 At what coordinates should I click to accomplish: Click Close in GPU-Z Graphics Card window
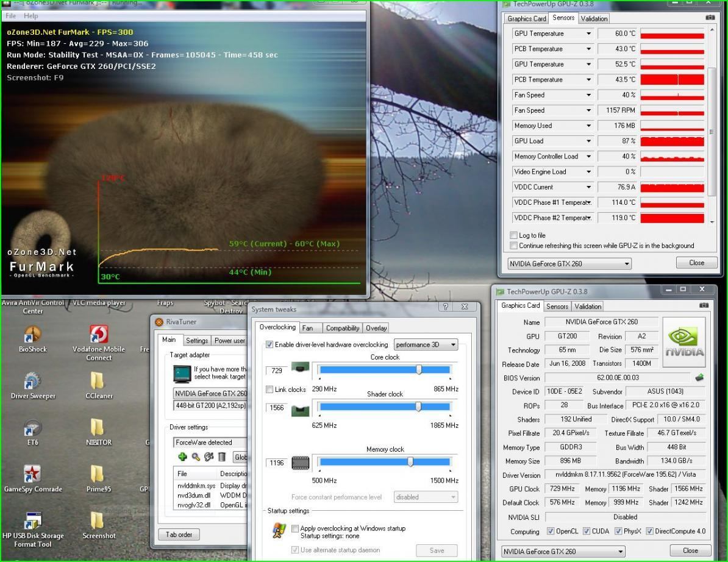[690, 550]
